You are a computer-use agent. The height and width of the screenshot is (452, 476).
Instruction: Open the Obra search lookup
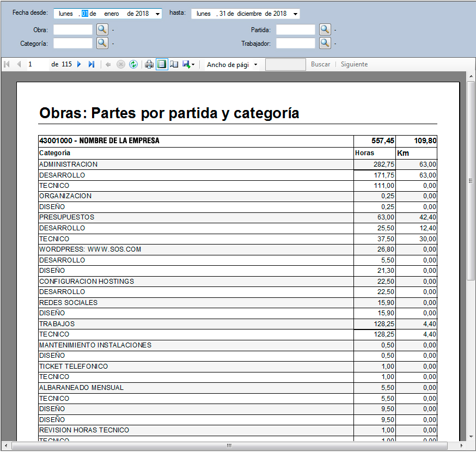coord(102,29)
